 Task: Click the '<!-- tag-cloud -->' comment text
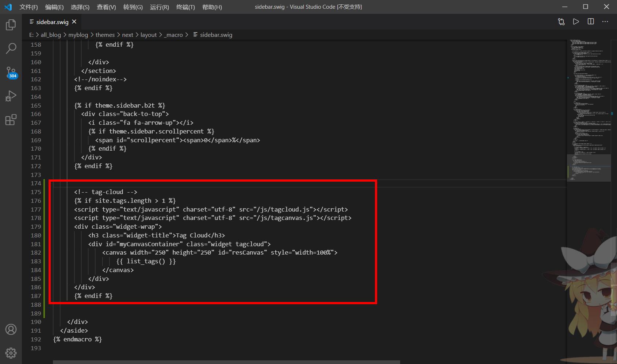tap(106, 192)
